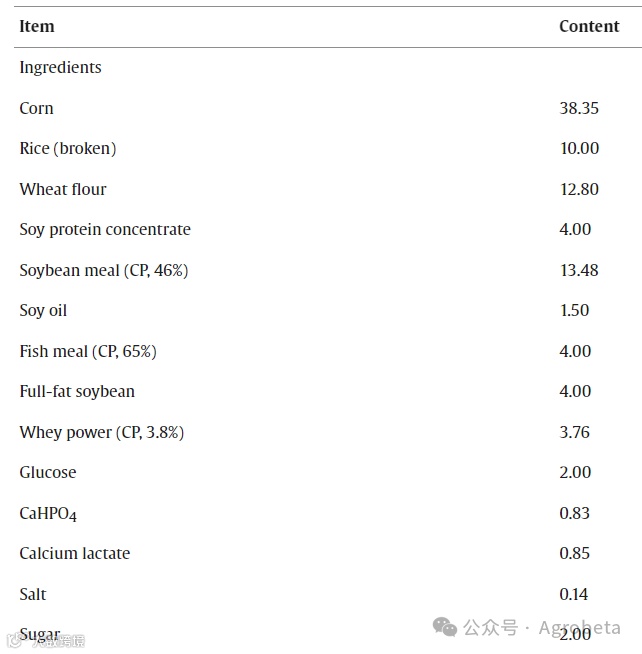Click Fish meal (CP, 65%) entry
Screen dimensions: 642x654
[88, 352]
